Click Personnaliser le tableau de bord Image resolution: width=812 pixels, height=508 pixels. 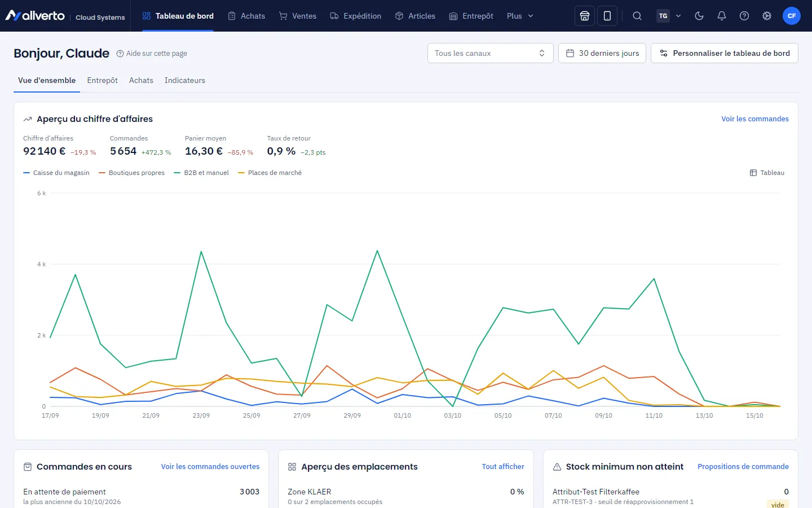pyautogui.click(x=725, y=53)
